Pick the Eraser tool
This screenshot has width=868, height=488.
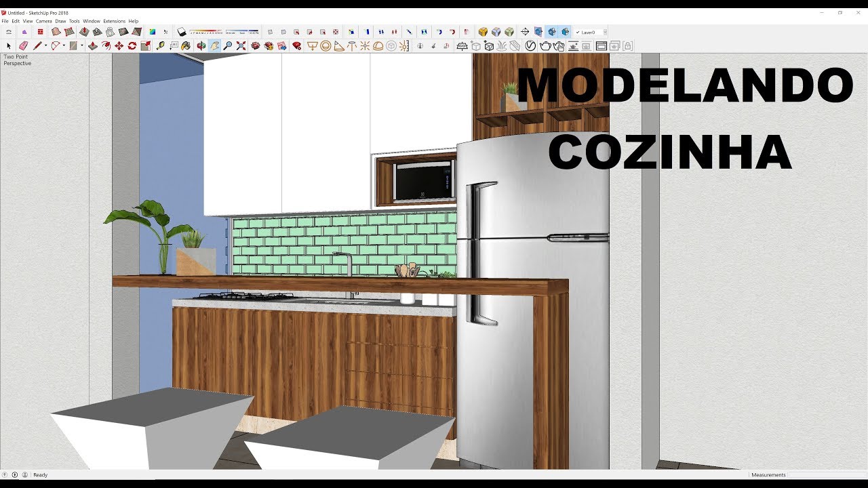tap(23, 45)
